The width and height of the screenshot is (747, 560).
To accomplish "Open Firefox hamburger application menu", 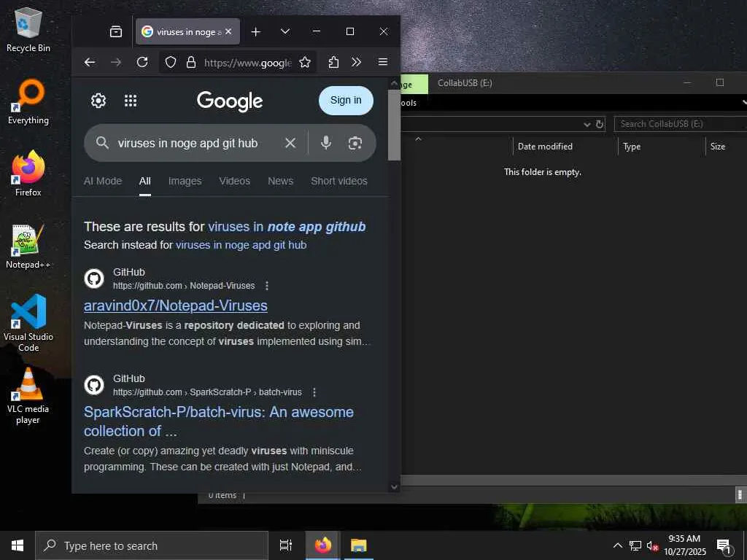I will click(382, 62).
